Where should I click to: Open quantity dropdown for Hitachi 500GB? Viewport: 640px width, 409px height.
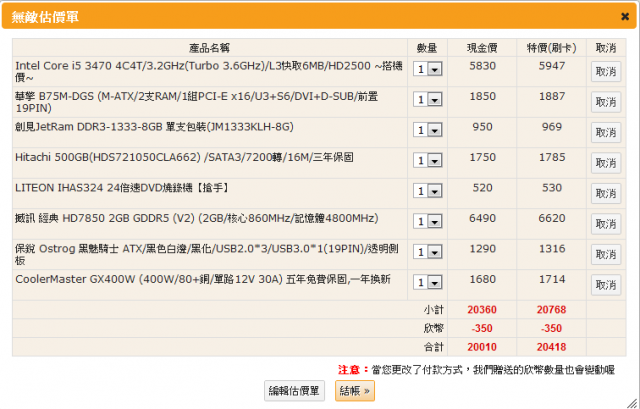[427, 160]
